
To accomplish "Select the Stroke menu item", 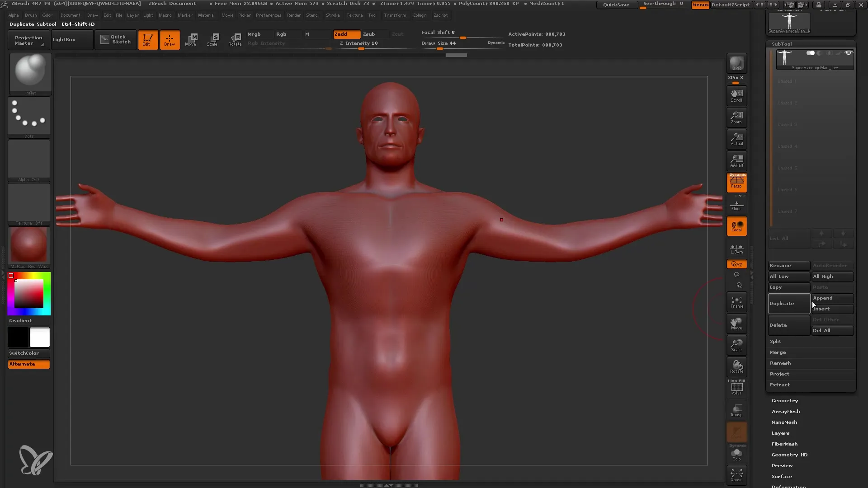I will point(332,15).
